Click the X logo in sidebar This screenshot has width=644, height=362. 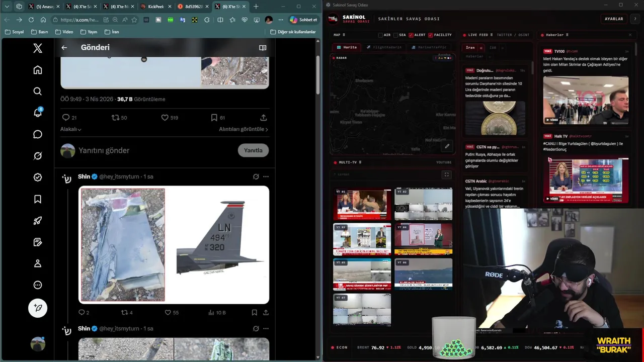coord(38,48)
